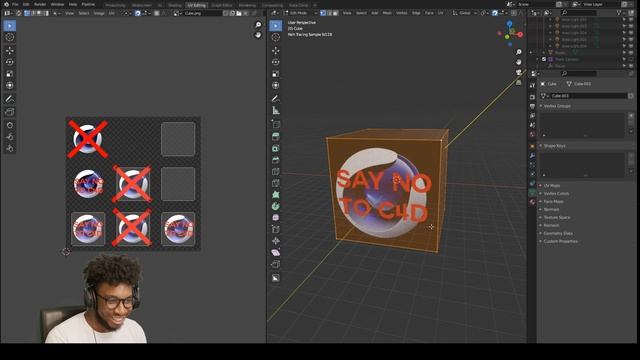Choose the Scale tool in 3D viewport toolbar
Image resolution: width=640 pixels, height=360 pixels.
tap(276, 74)
